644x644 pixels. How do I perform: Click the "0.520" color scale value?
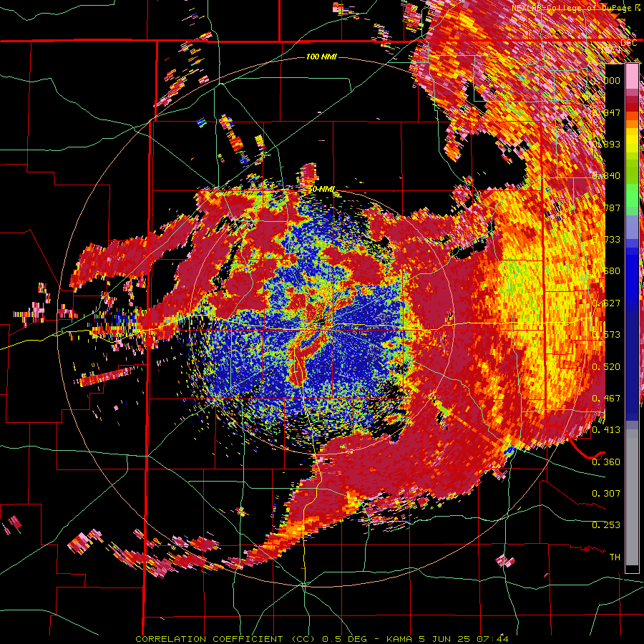606,366
